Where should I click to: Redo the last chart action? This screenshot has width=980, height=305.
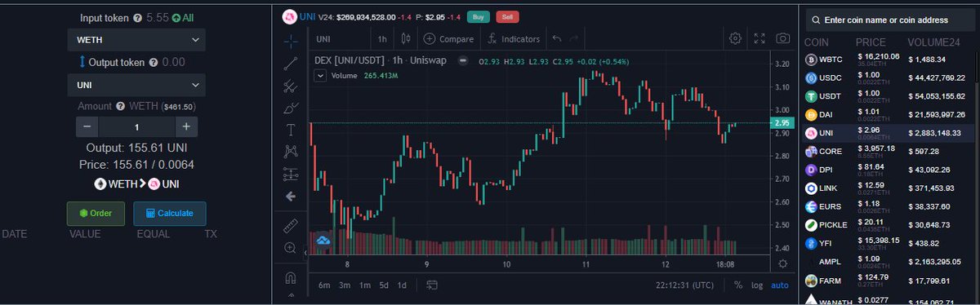574,38
